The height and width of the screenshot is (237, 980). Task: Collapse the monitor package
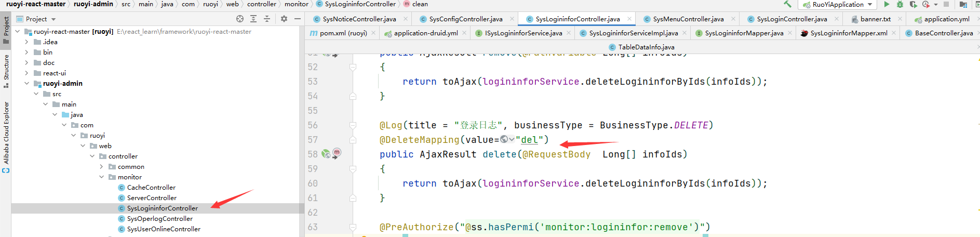tap(102, 177)
